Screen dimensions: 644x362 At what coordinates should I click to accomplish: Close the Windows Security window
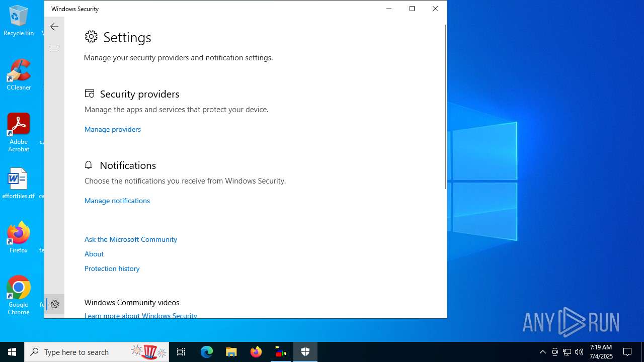point(435,9)
